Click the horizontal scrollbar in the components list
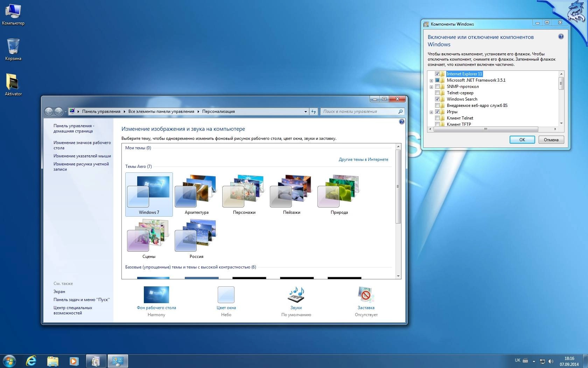 pos(485,129)
